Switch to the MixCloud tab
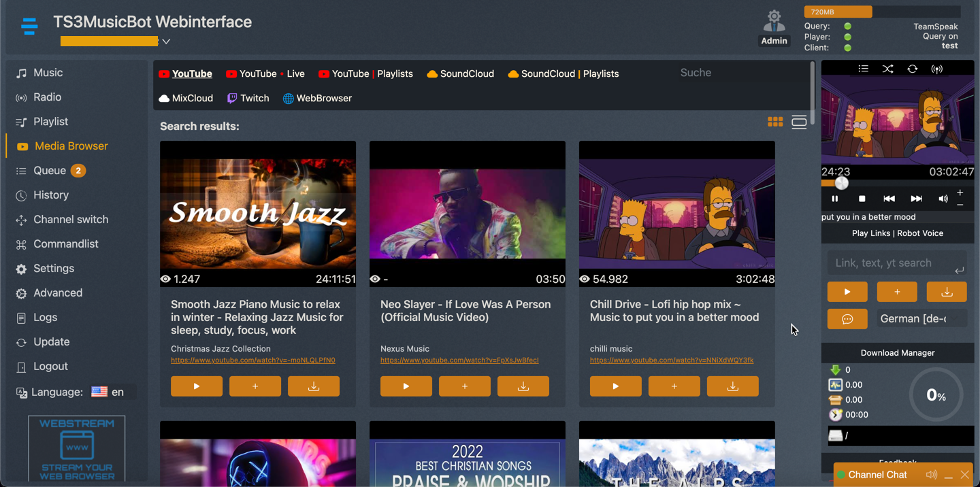The width and height of the screenshot is (980, 487). (x=186, y=98)
